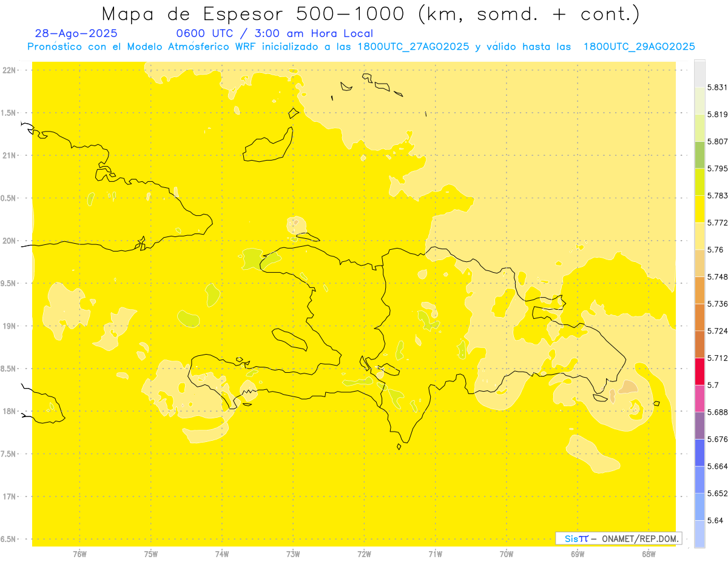Click the bright yellow legend swatch above 5.772
The image size is (728, 562).
(x=699, y=209)
